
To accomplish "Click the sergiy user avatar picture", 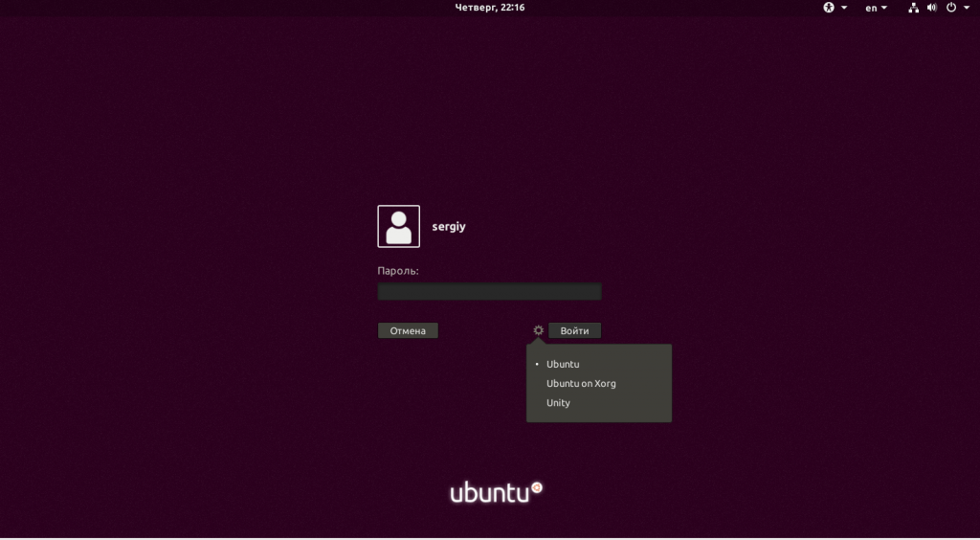I will point(398,227).
